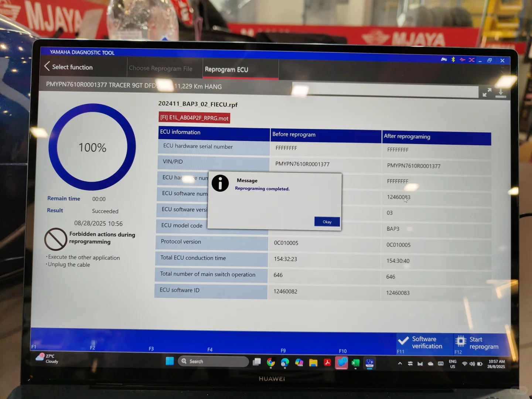Click the Software verification F11 button
The image size is (532, 399).
click(x=424, y=344)
